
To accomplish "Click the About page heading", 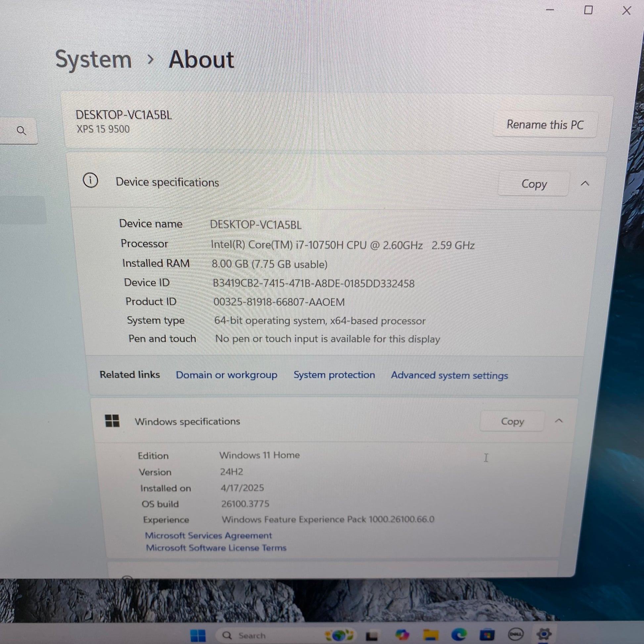I will click(x=201, y=60).
